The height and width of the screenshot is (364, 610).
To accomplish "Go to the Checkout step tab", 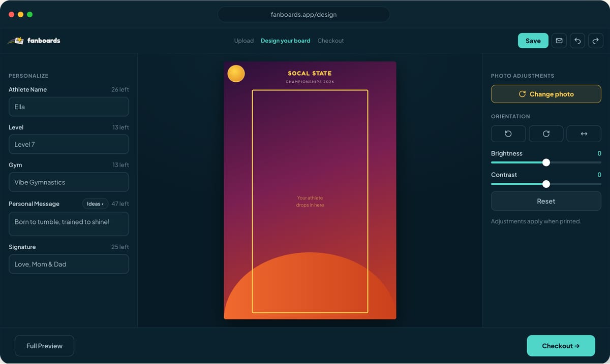I will coord(331,41).
